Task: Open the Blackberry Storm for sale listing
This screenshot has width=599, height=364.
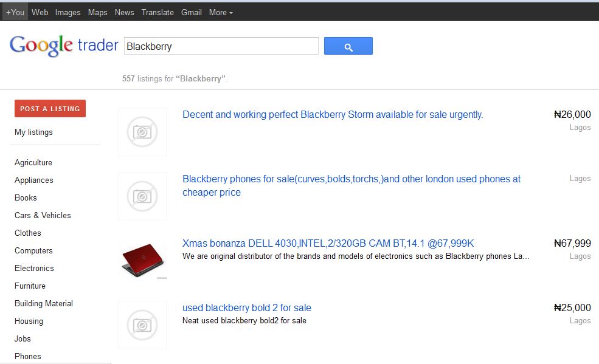Action: pos(332,114)
